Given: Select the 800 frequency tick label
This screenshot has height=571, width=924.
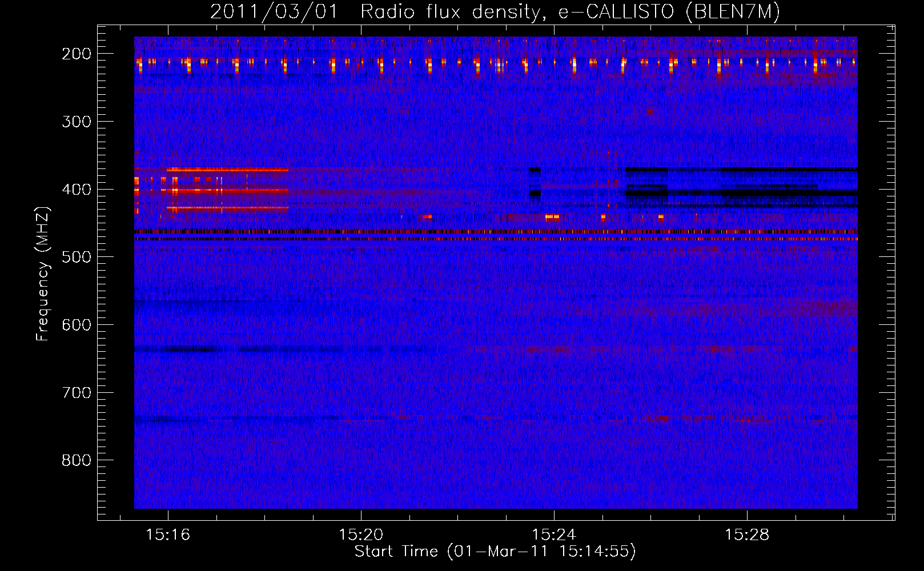Looking at the screenshot, I should (x=77, y=460).
